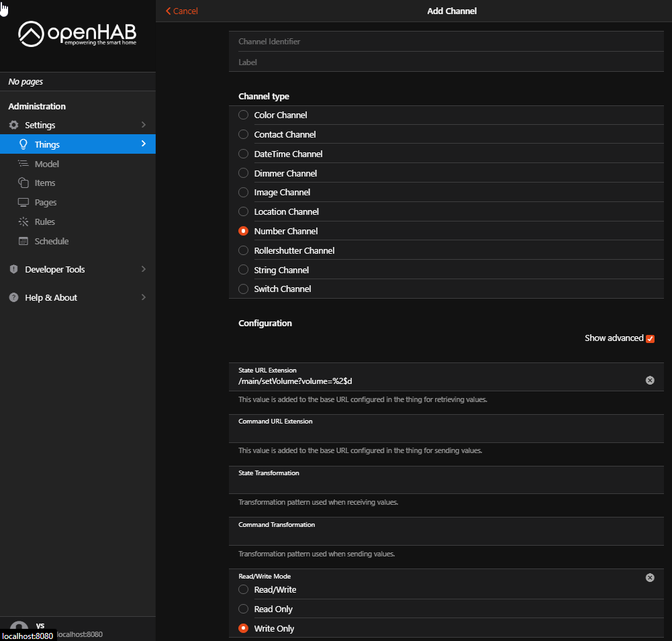Select the Switch Channel type
Image resolution: width=672 pixels, height=641 pixels.
point(243,289)
